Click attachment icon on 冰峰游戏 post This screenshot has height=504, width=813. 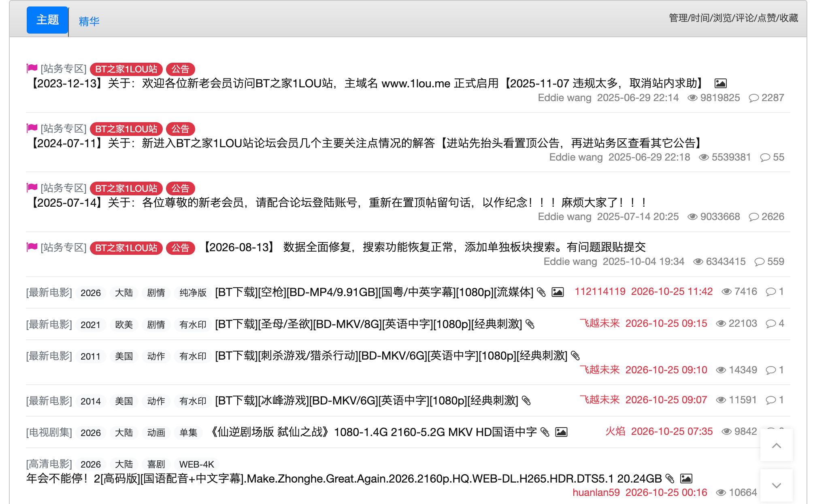[x=526, y=400]
